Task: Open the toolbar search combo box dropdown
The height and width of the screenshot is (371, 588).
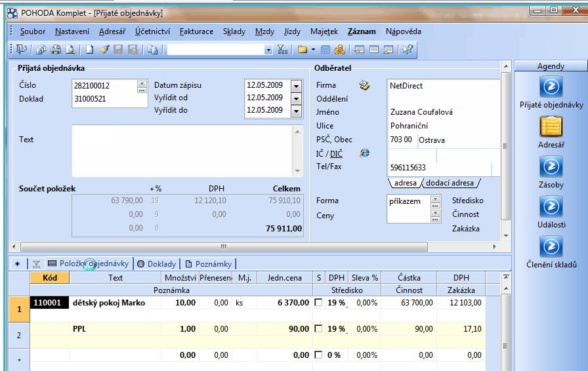Action: pos(268,49)
